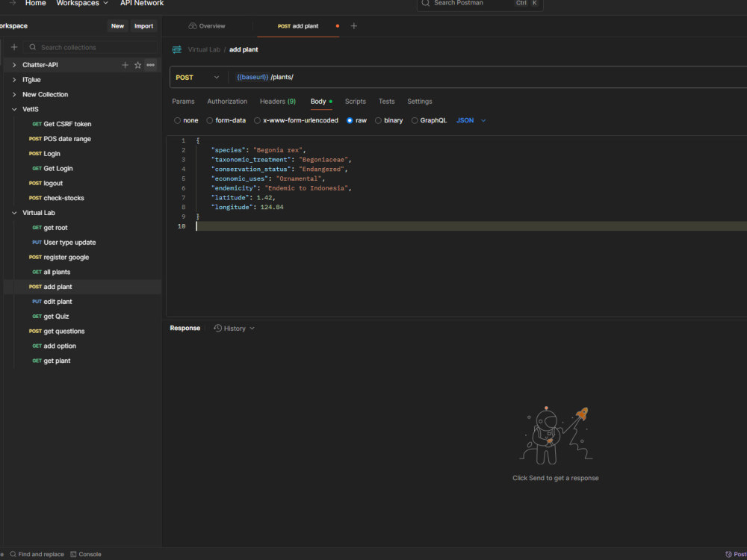Collapse the Virtual Lab collection

[14, 213]
